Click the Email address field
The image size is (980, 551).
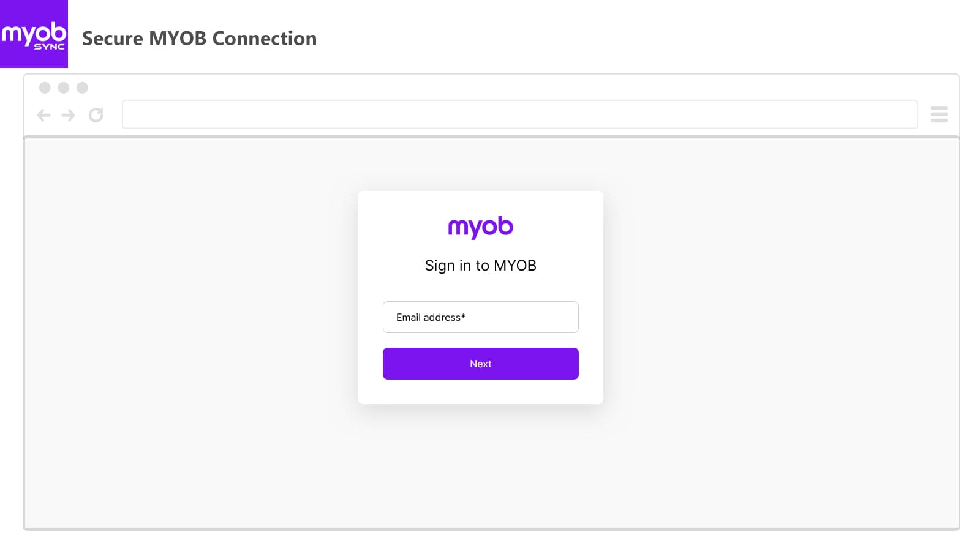pyautogui.click(x=480, y=317)
